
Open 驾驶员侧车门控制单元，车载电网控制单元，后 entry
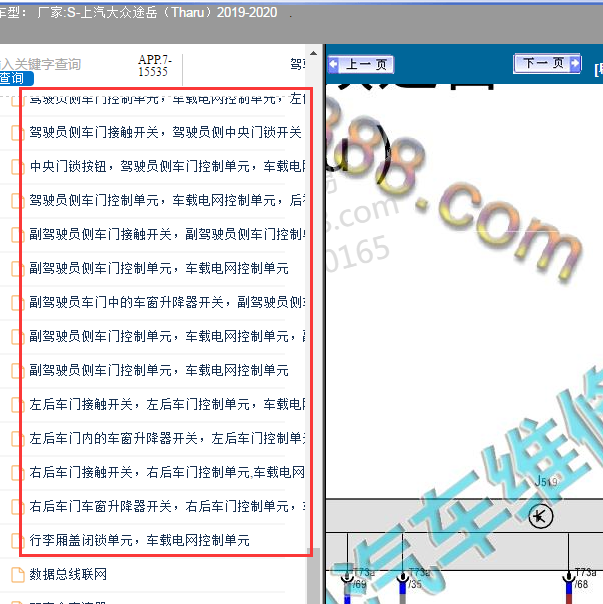(x=168, y=200)
